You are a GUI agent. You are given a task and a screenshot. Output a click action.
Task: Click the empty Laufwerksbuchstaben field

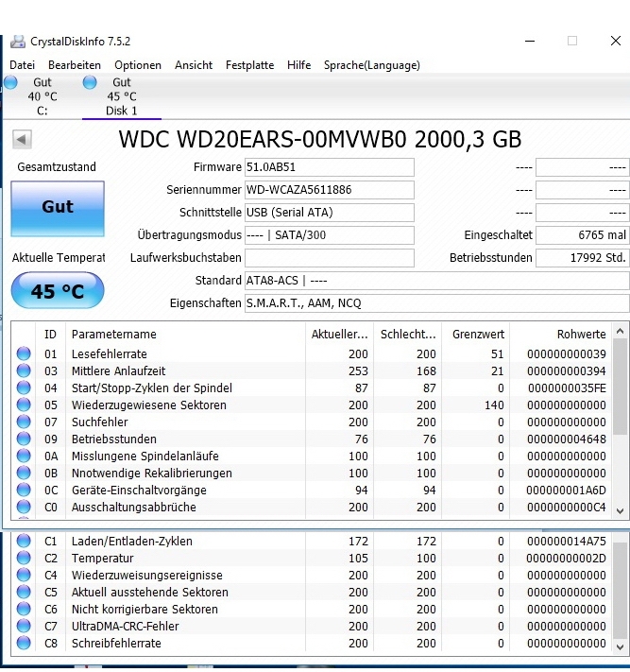pos(330,258)
